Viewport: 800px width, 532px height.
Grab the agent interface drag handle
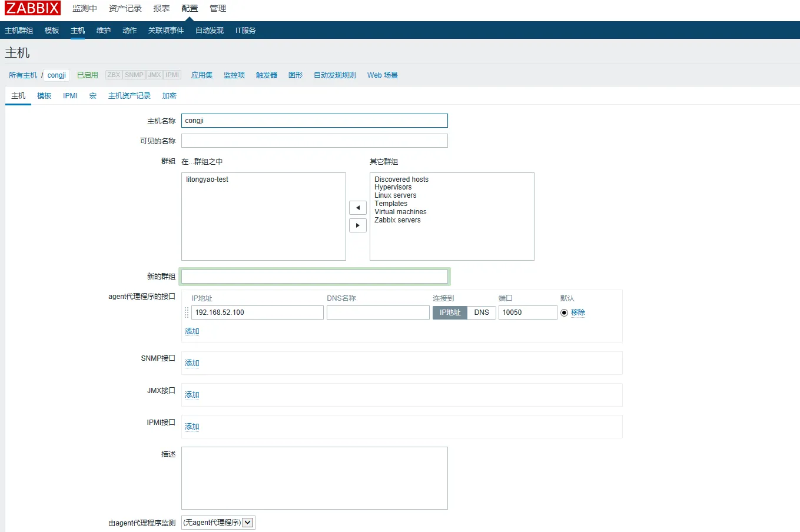coord(187,312)
